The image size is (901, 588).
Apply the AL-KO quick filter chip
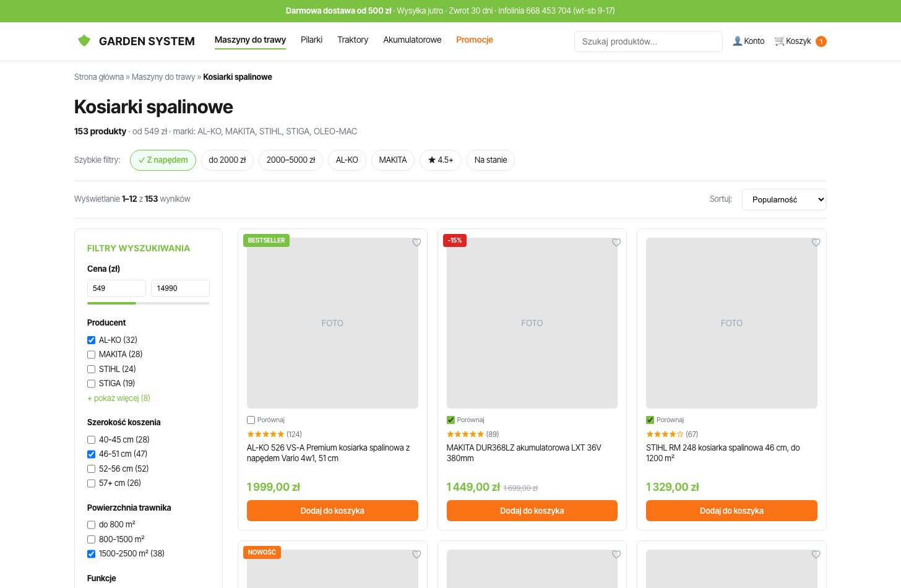click(x=347, y=160)
